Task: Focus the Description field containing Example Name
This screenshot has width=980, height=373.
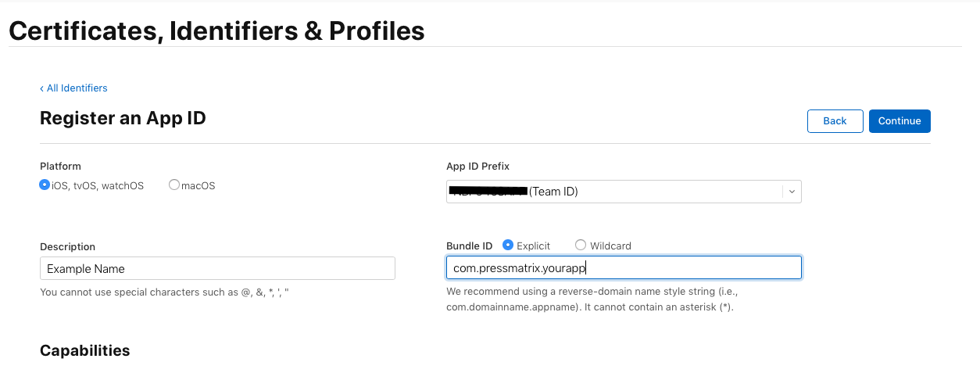Action: (x=217, y=268)
